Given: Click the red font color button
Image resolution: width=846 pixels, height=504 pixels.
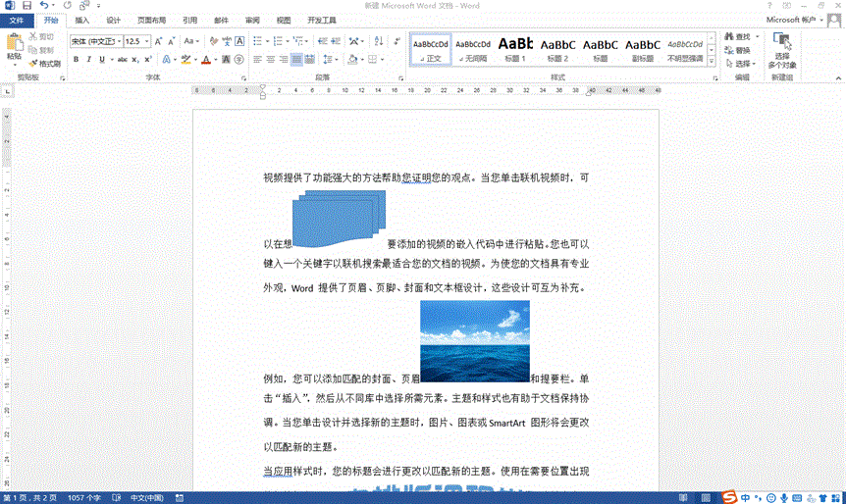Looking at the screenshot, I should click(x=206, y=60).
